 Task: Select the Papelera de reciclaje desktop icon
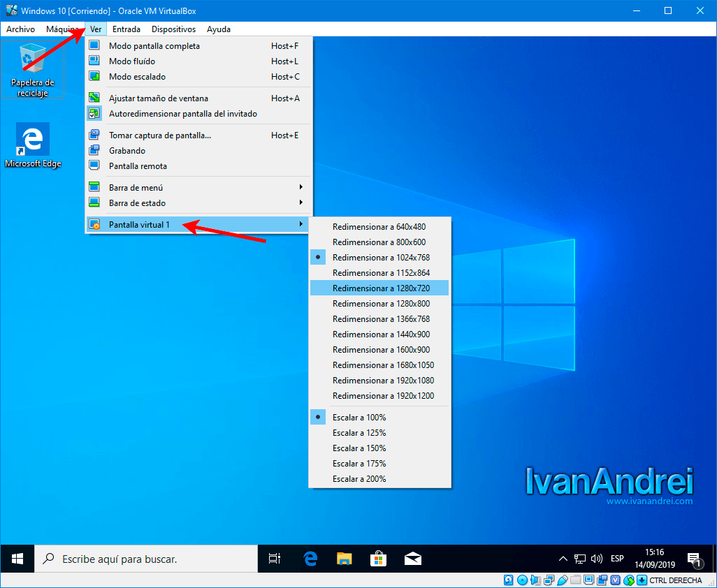tap(32, 69)
